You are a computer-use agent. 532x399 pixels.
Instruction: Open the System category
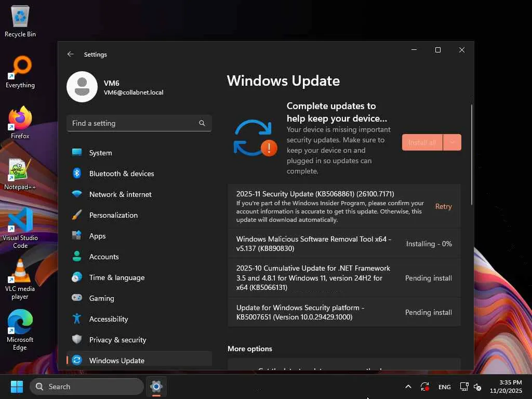(139, 153)
